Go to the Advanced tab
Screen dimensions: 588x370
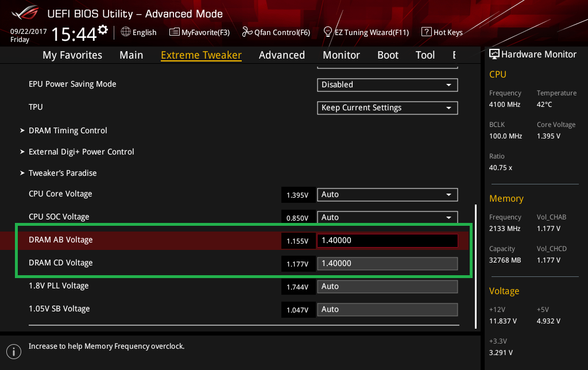281,55
